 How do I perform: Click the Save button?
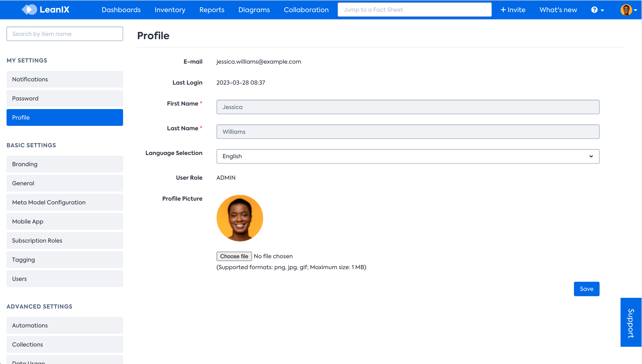[x=586, y=289]
